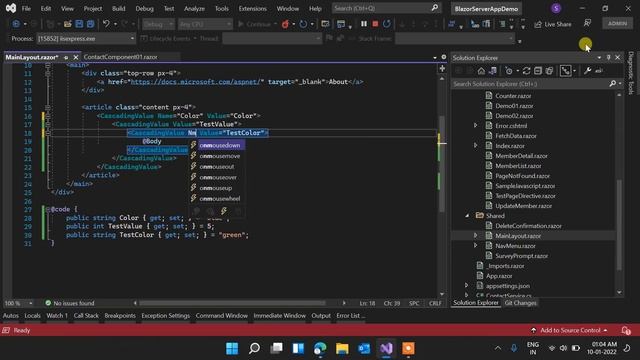Viewport: 640px width, 360px height.
Task: Expand the appsettings.json tree node
Action: [467, 286]
